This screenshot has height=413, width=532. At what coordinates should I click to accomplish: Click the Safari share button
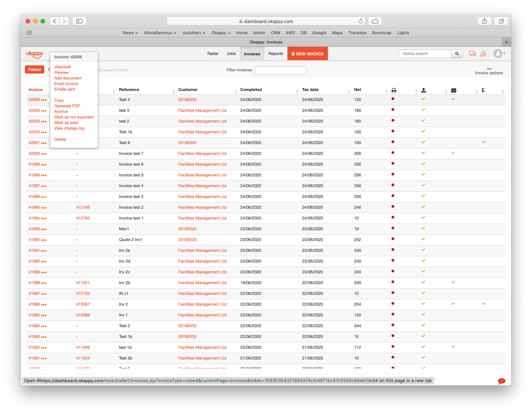pyautogui.click(x=484, y=21)
